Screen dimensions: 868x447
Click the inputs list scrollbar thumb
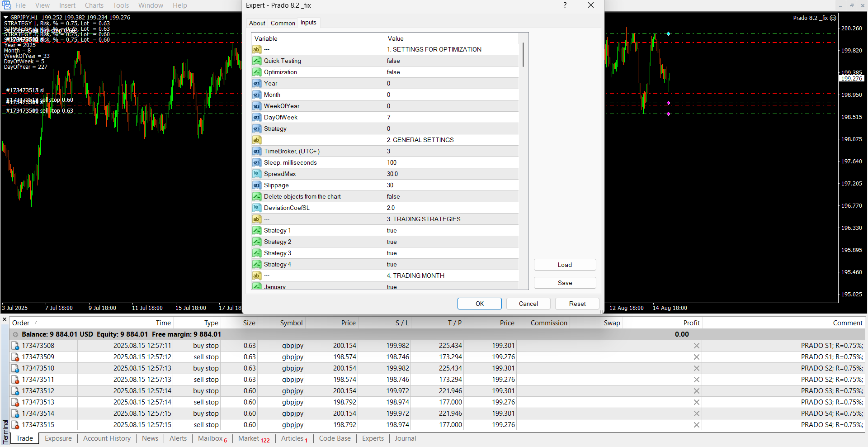[x=524, y=55]
